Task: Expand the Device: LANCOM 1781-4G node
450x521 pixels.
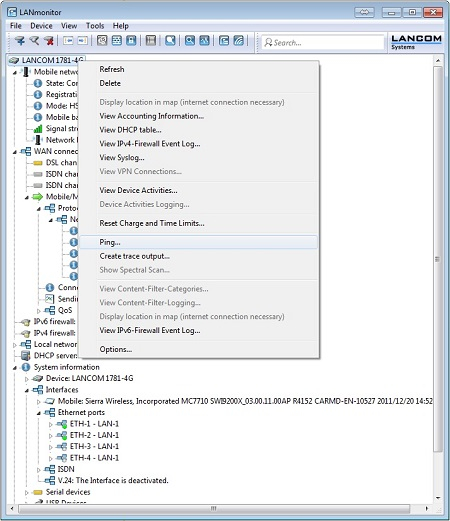Action: [27, 379]
